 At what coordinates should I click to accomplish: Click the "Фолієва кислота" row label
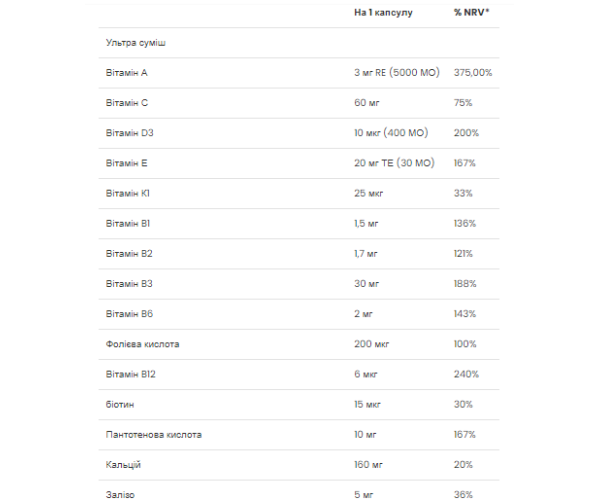coord(143,344)
